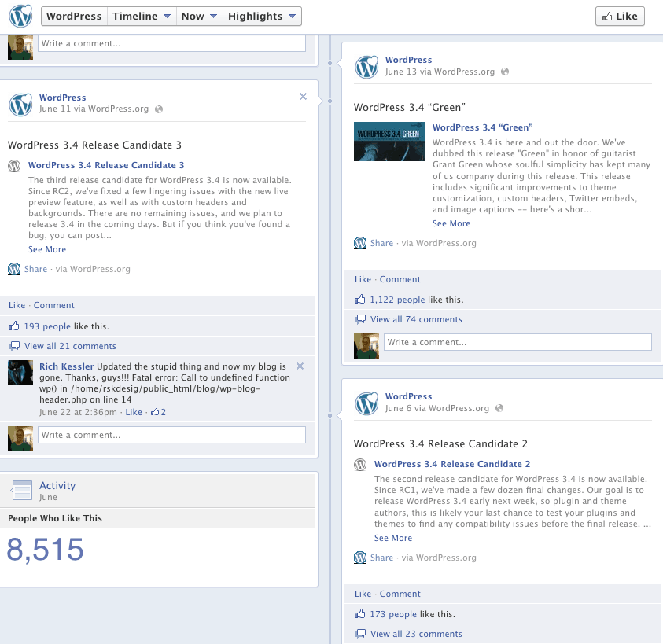
Task: View the 193 people who like this
Action: tap(47, 326)
